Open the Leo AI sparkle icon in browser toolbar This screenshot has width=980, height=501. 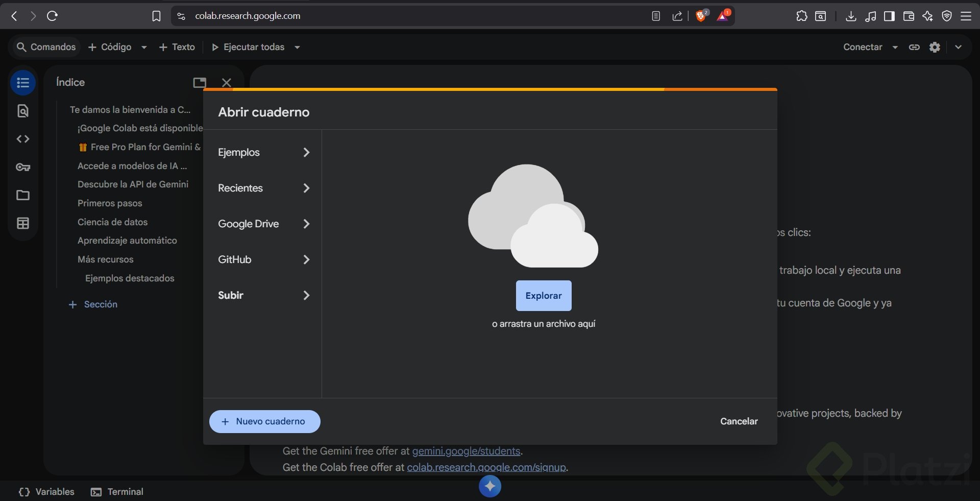(x=927, y=16)
